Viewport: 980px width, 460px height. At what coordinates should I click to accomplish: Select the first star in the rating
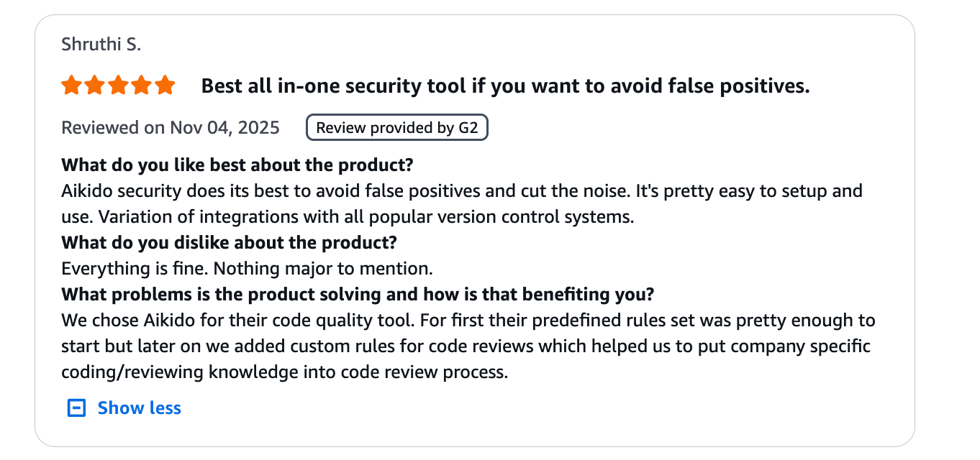click(x=71, y=85)
